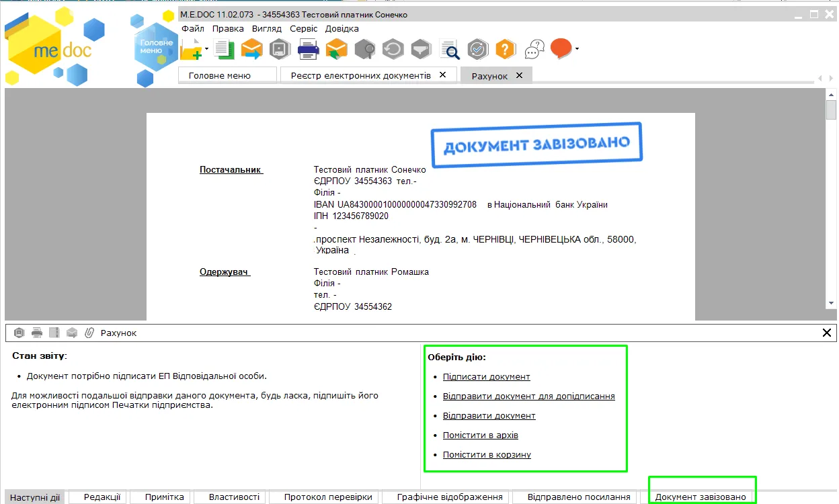Screen dimensions: 839x504
Task: Open the Головне меню hexagon button
Action: tap(156, 46)
